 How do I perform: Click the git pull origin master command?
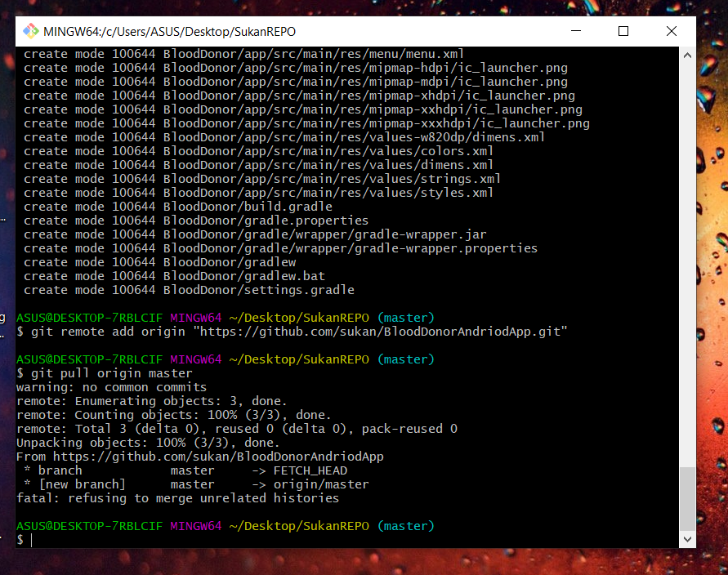coord(105,373)
